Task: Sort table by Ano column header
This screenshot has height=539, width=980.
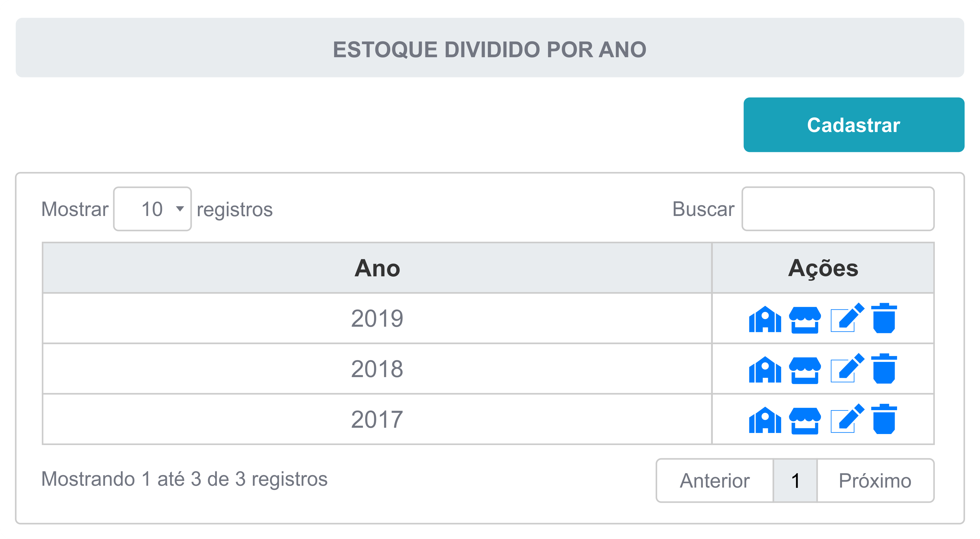Action: pos(377,268)
